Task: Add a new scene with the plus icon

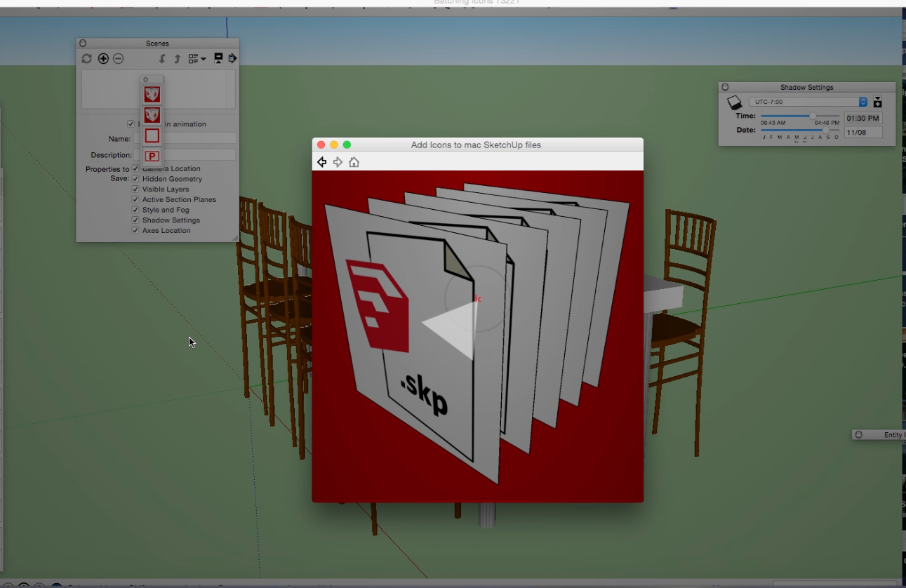Action: click(103, 59)
